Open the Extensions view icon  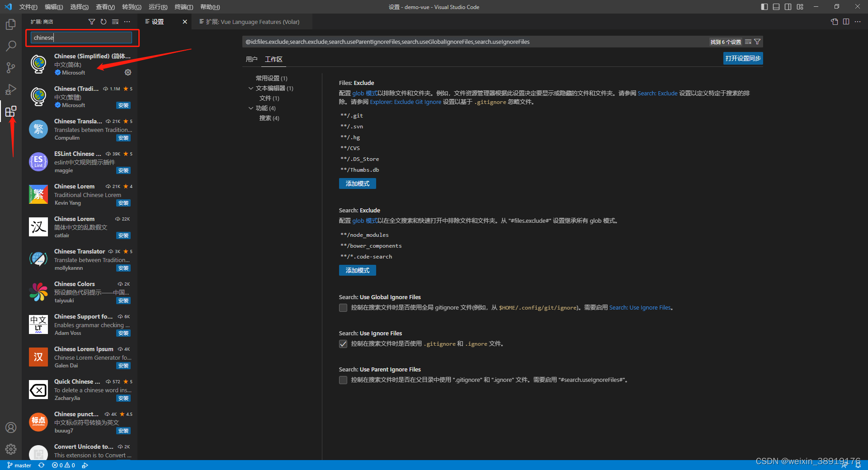pyautogui.click(x=11, y=111)
